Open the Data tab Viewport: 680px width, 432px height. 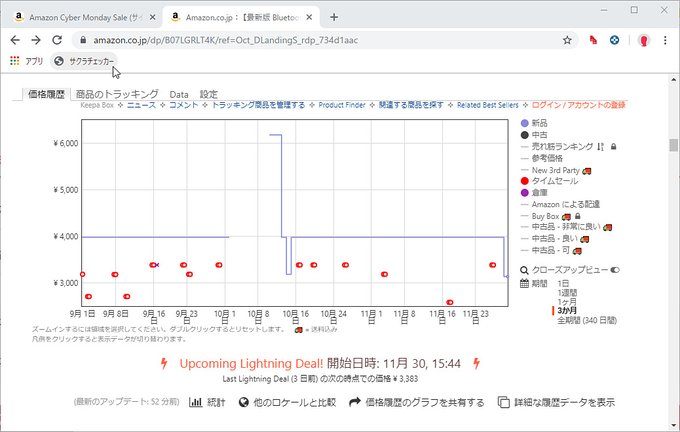[179, 95]
